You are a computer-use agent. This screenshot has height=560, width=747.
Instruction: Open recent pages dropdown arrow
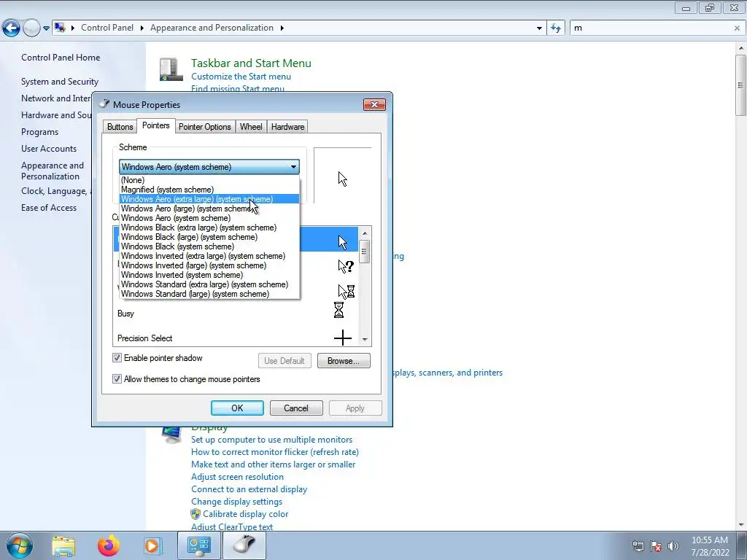coord(46,28)
